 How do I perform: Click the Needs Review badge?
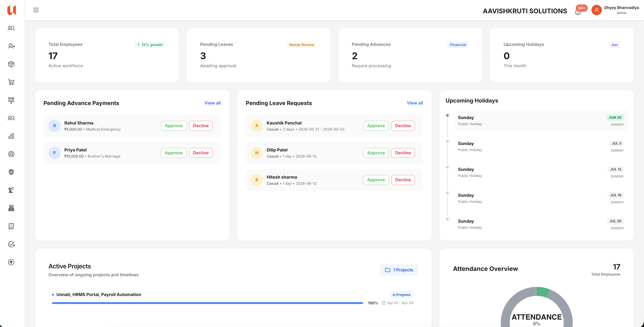[x=301, y=45]
